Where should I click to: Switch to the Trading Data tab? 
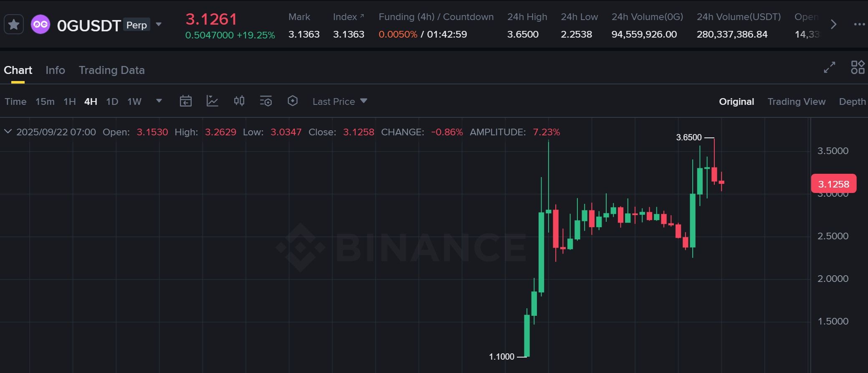[111, 70]
